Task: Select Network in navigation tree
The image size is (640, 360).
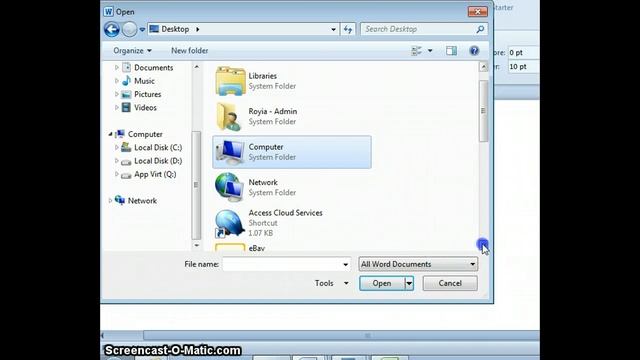Action: pos(142,201)
